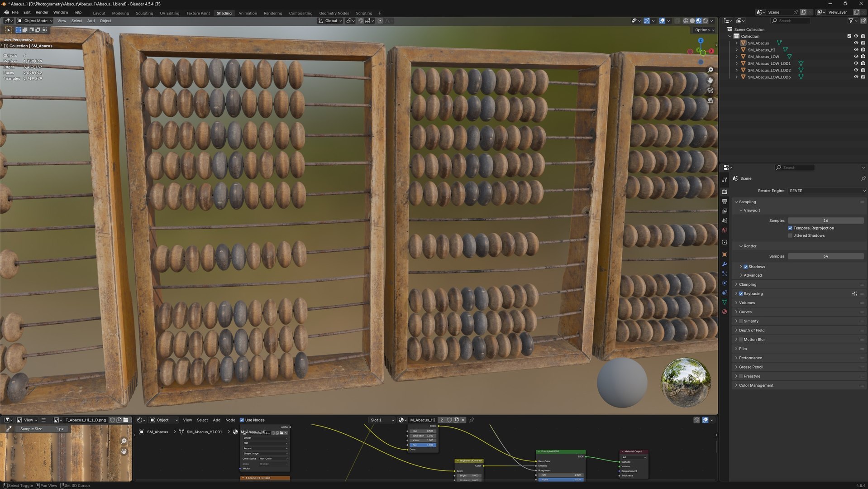Hide SM_Abacus_HI in viewport via eye icon
Image resolution: width=868 pixels, height=489 pixels.
(x=856, y=50)
